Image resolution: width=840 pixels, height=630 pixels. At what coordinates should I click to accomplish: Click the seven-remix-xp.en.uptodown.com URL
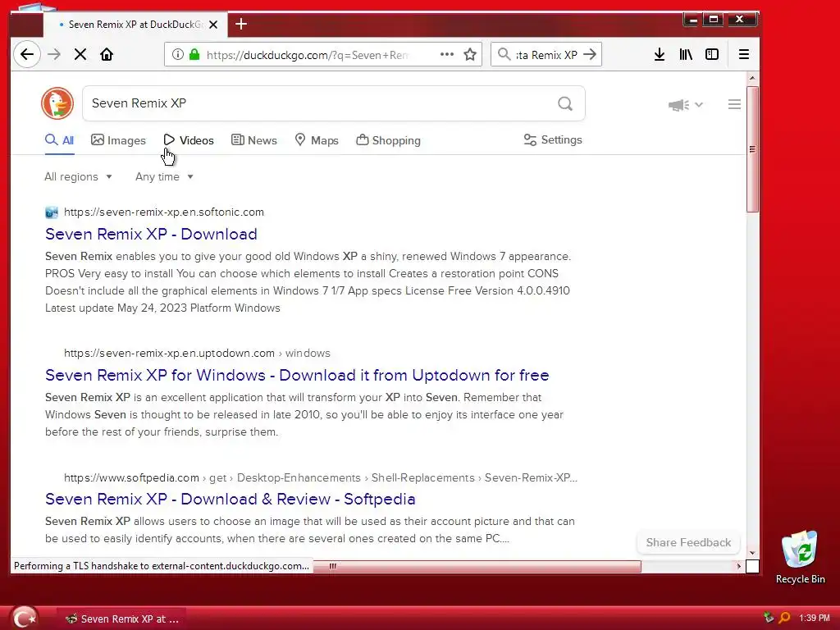coord(169,353)
